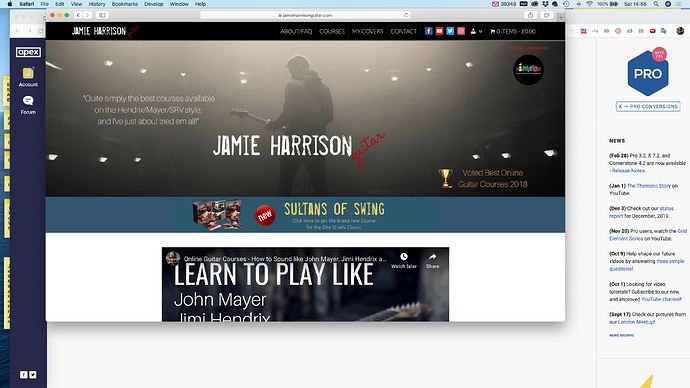Toggle the Safari sidebar button

pos(102,15)
